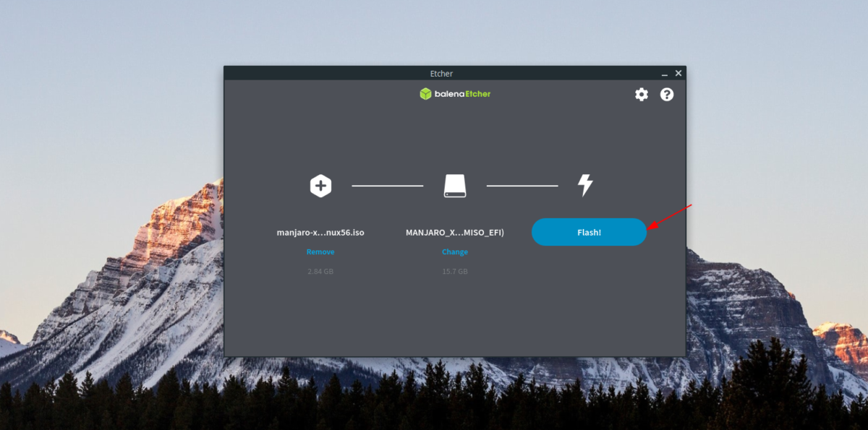Select the manjaro-x...nux56.iso filename label
Screen dimensions: 868x430
pos(320,232)
